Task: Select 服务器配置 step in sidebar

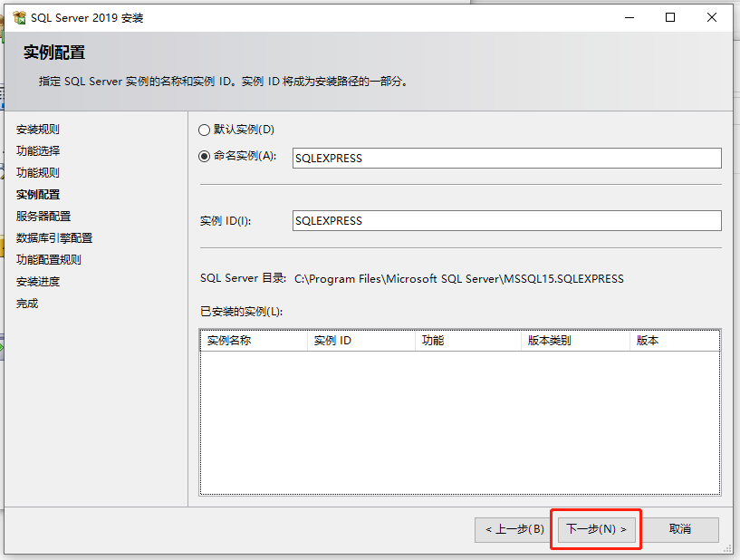Action: [x=43, y=217]
